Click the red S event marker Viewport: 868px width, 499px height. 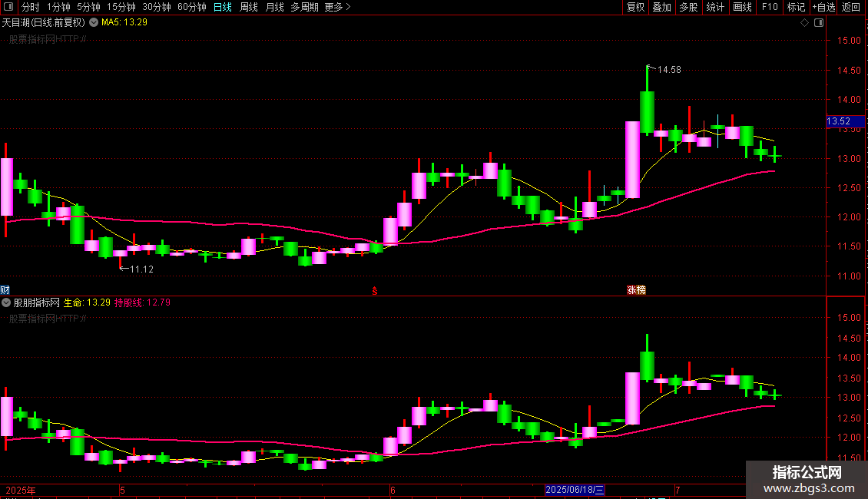click(375, 291)
